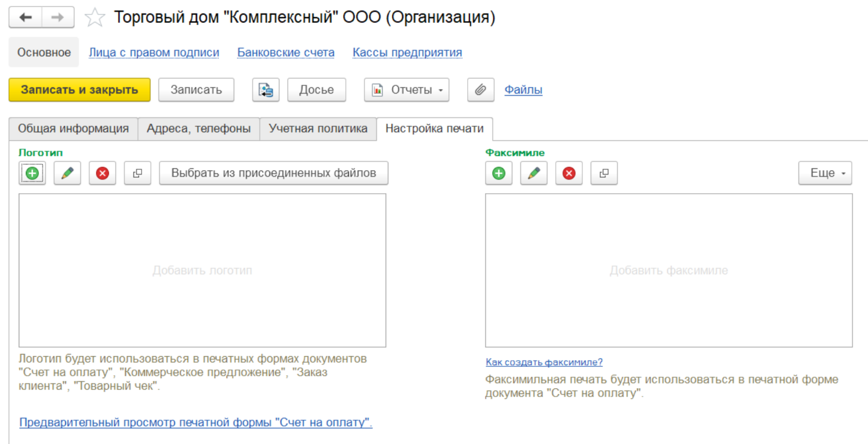The image size is (868, 444).
Task: Follow the Как создать факсимиле? link
Action: pos(544,362)
